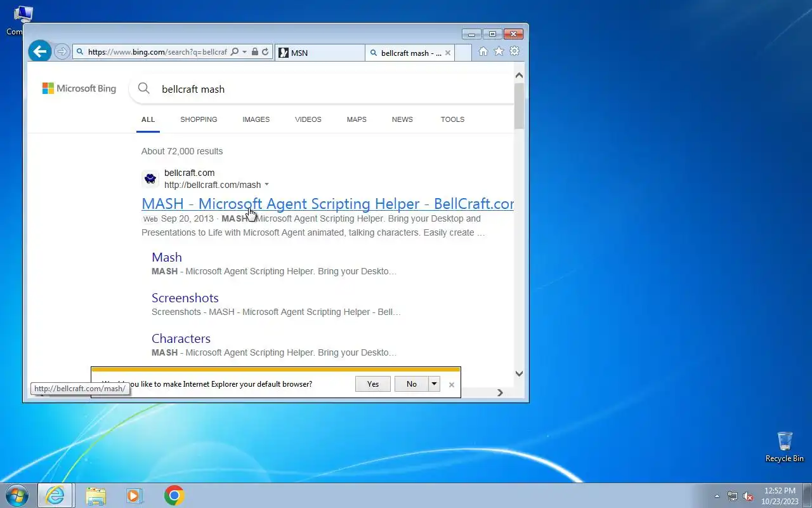Minimize the Internet Explorer window
Screen dimensions: 812x508
(471, 34)
